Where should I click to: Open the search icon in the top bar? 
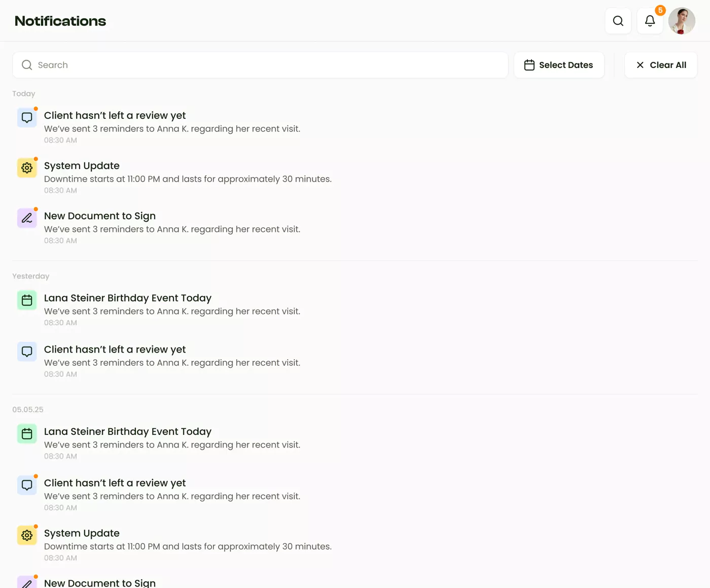click(618, 21)
